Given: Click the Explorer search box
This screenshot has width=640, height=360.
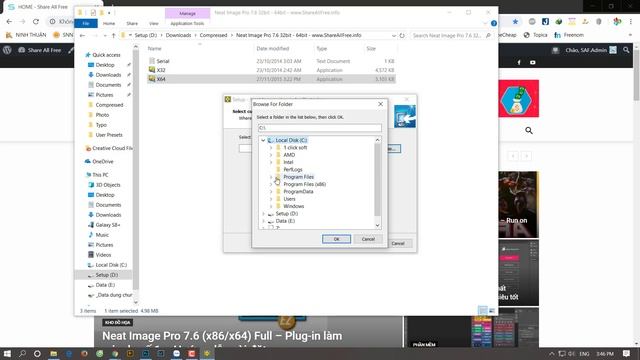Looking at the screenshot, I should (x=451, y=36).
